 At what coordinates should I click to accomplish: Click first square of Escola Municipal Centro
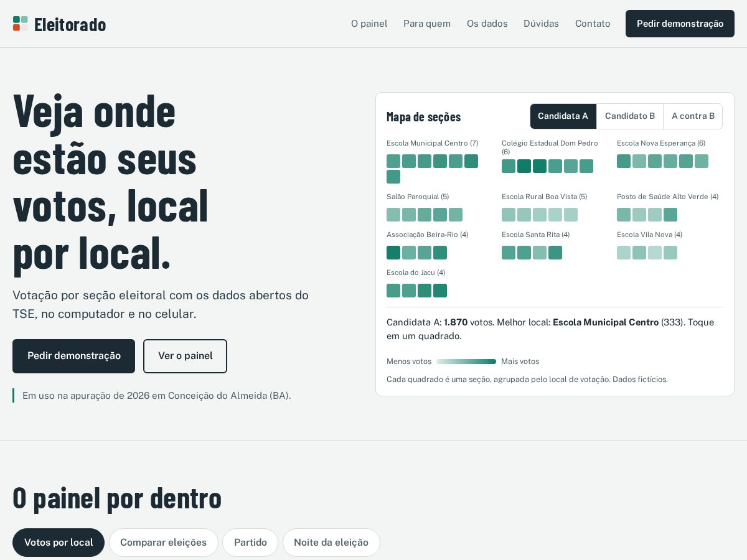pyautogui.click(x=393, y=161)
